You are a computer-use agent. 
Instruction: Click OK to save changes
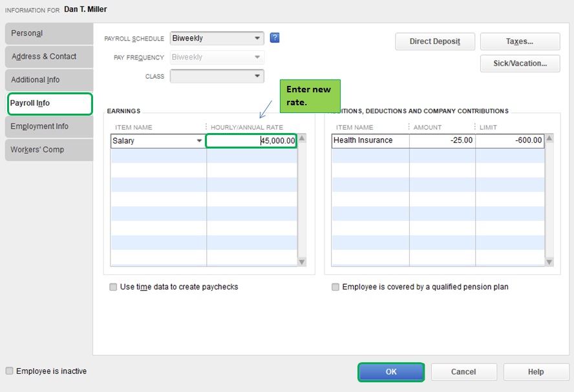390,372
